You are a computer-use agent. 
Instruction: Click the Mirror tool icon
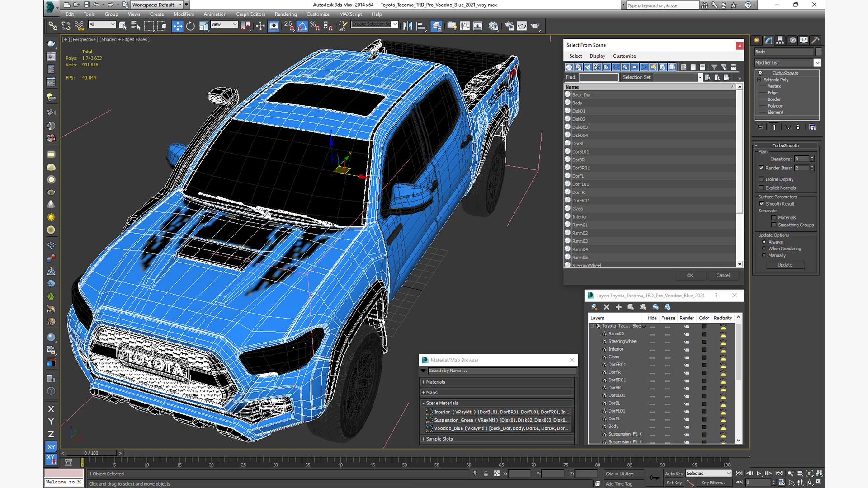pyautogui.click(x=408, y=26)
